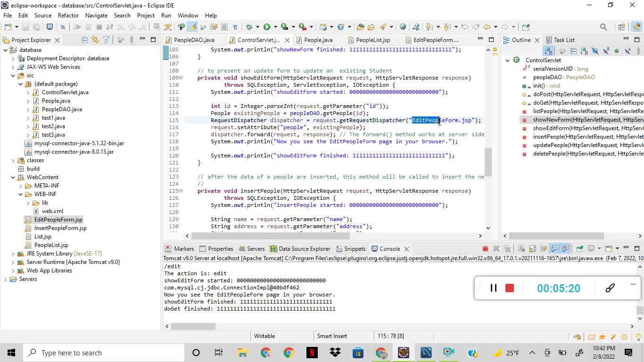Click the red stop recording button

509,288
